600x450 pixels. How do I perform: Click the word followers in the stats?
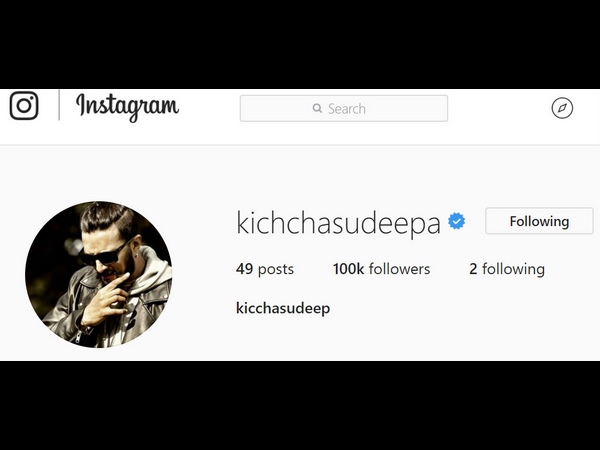399,269
